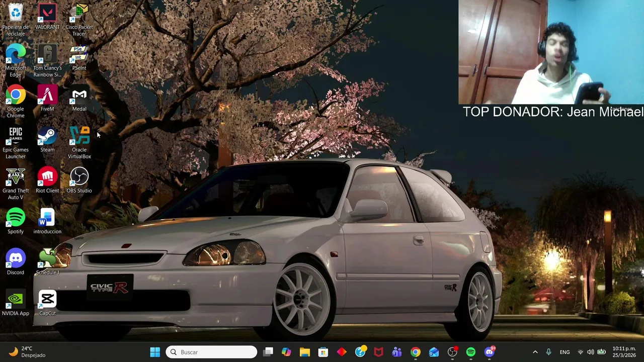Launch Grand Theft Auto V shortcut

[x=16, y=184]
